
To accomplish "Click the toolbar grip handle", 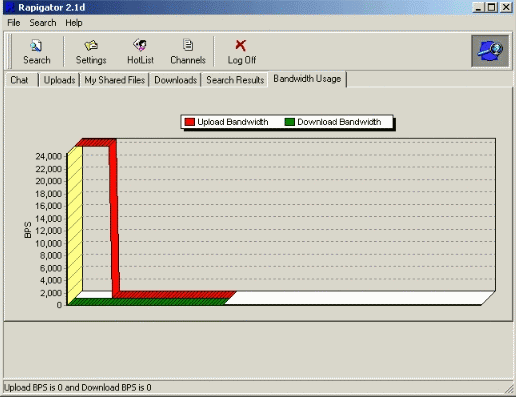I will point(10,51).
